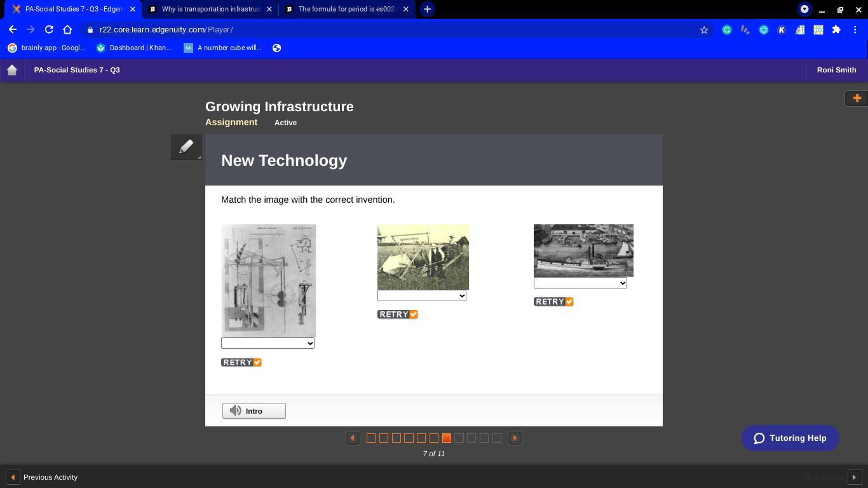868x488 pixels.
Task: Open the new tab plus button
Action: click(x=427, y=9)
